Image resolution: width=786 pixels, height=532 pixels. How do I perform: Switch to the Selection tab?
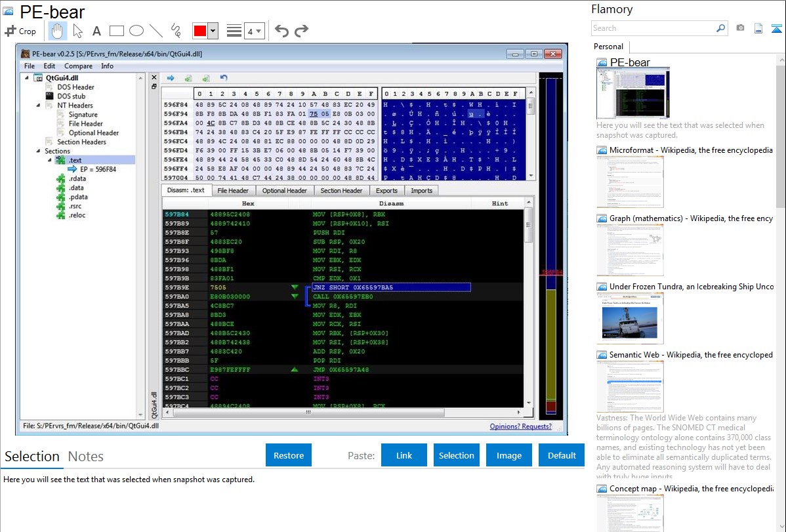(32, 457)
